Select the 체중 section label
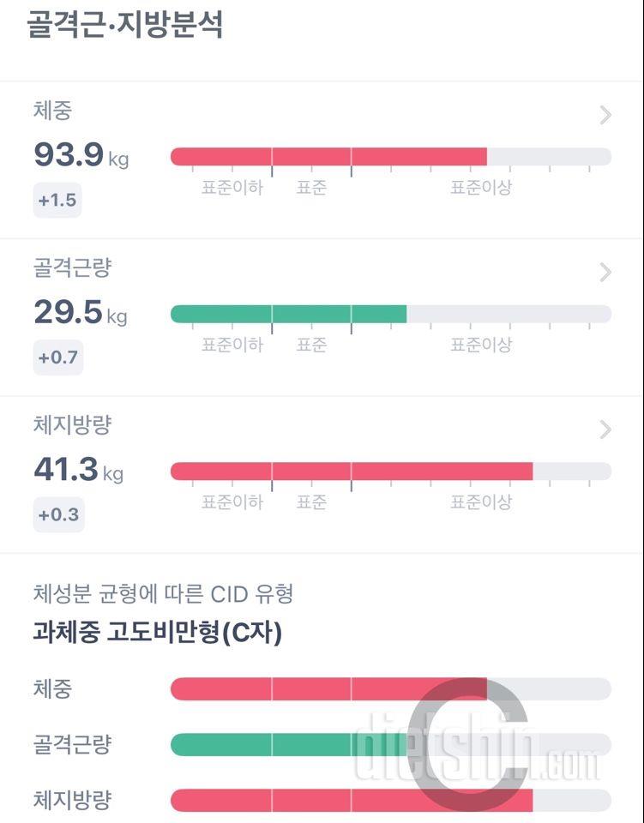The height and width of the screenshot is (823, 644). point(52,111)
